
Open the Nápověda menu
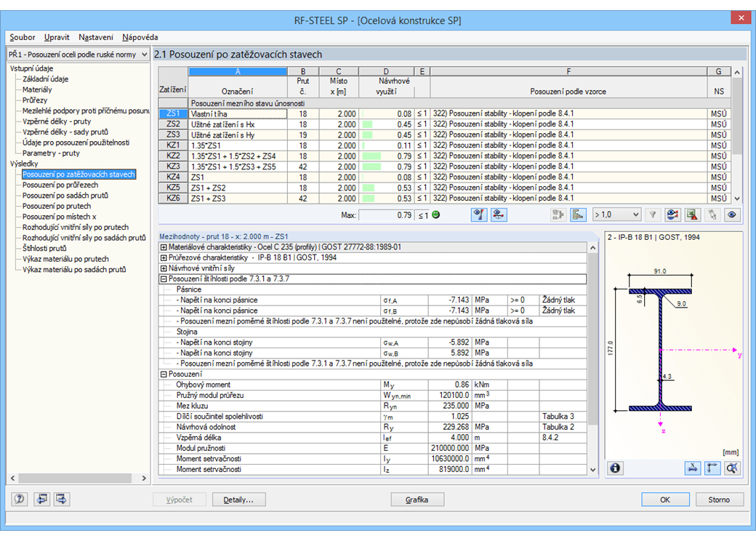click(x=140, y=37)
